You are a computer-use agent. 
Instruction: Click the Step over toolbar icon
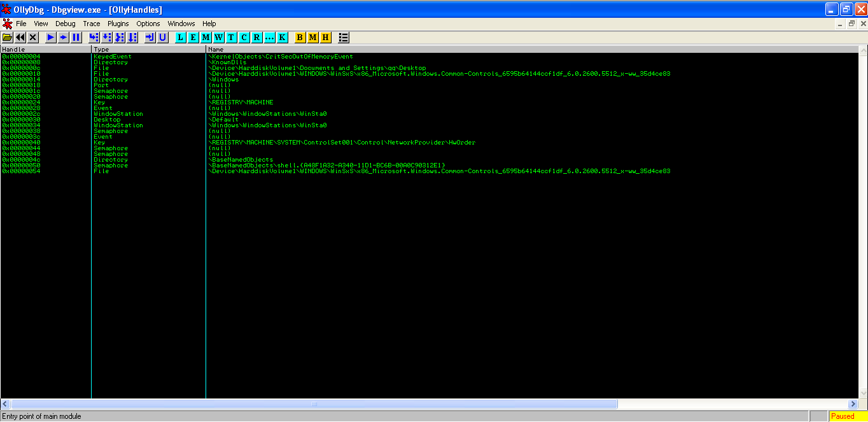click(x=107, y=38)
